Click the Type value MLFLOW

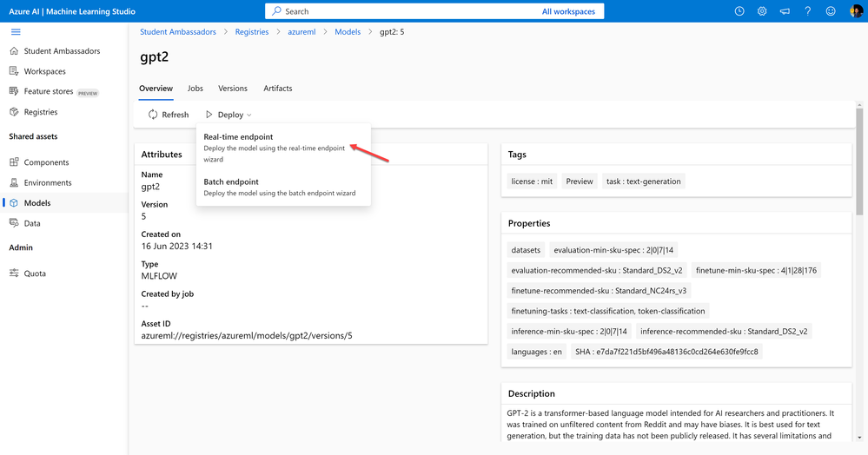(x=159, y=276)
